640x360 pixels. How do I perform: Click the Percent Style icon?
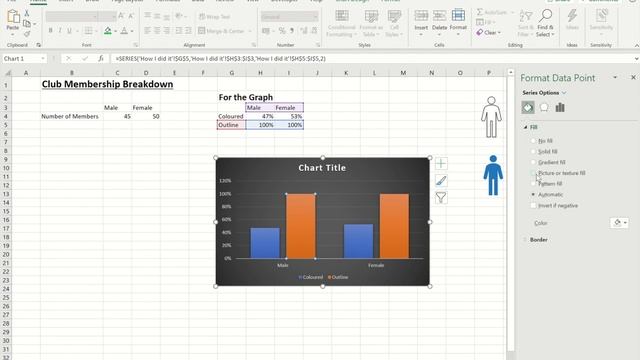point(282,31)
